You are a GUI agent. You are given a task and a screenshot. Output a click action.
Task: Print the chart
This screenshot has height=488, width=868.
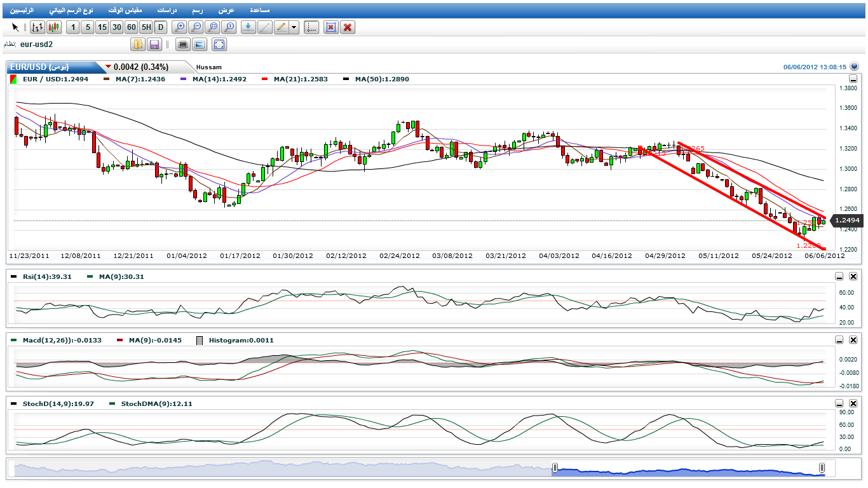tap(184, 44)
